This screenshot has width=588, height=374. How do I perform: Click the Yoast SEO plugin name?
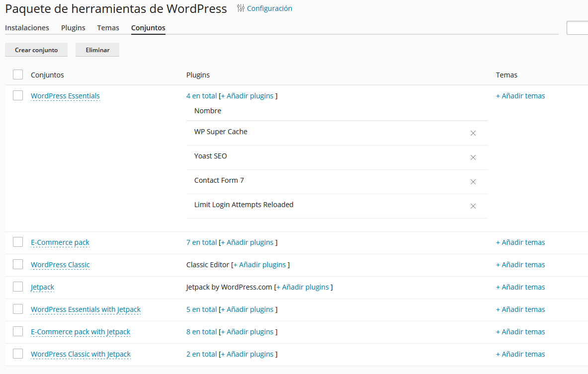coord(210,156)
